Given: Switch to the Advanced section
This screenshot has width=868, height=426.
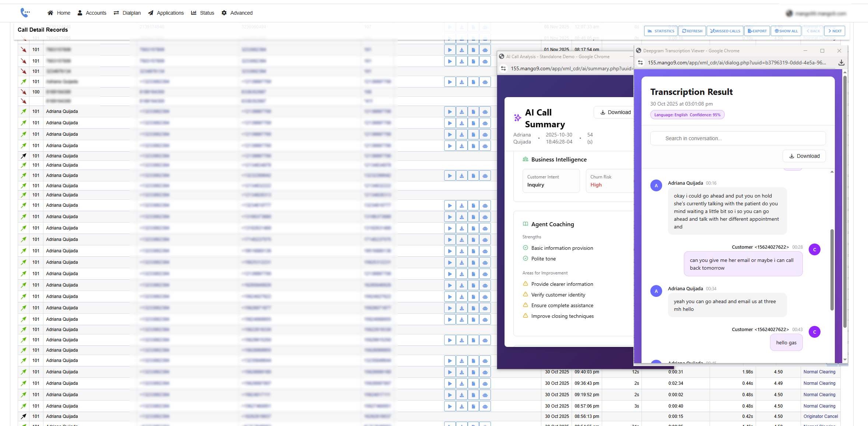Looking at the screenshot, I should pos(237,13).
